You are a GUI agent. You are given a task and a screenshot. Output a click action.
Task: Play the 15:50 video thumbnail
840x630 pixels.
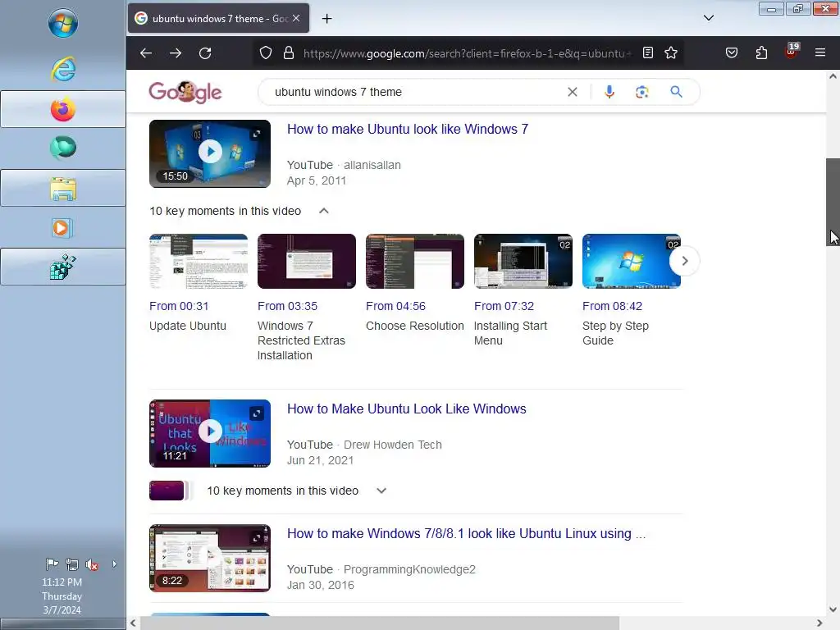pos(210,153)
